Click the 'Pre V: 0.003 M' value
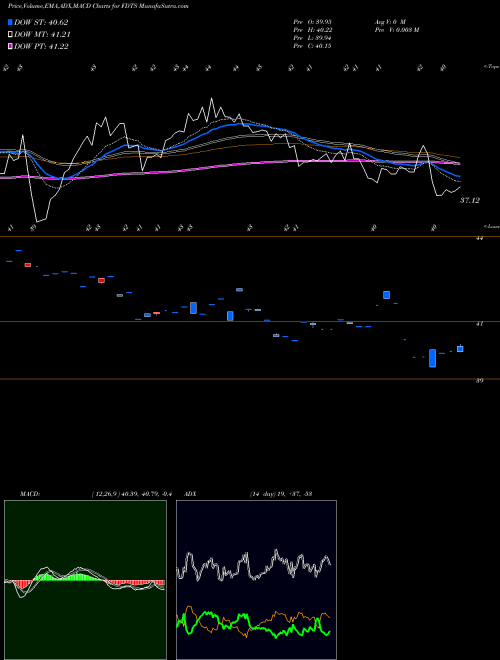The height and width of the screenshot is (660, 500). (x=397, y=30)
